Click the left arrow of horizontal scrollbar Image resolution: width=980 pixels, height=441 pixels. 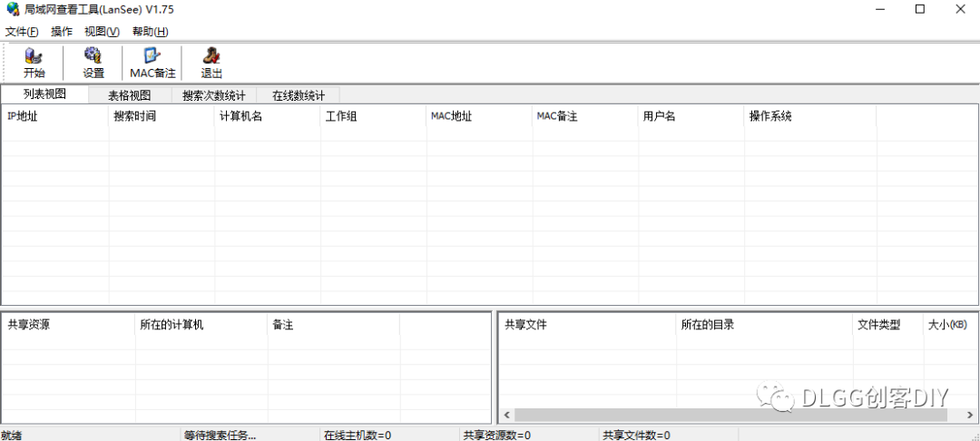(x=506, y=416)
